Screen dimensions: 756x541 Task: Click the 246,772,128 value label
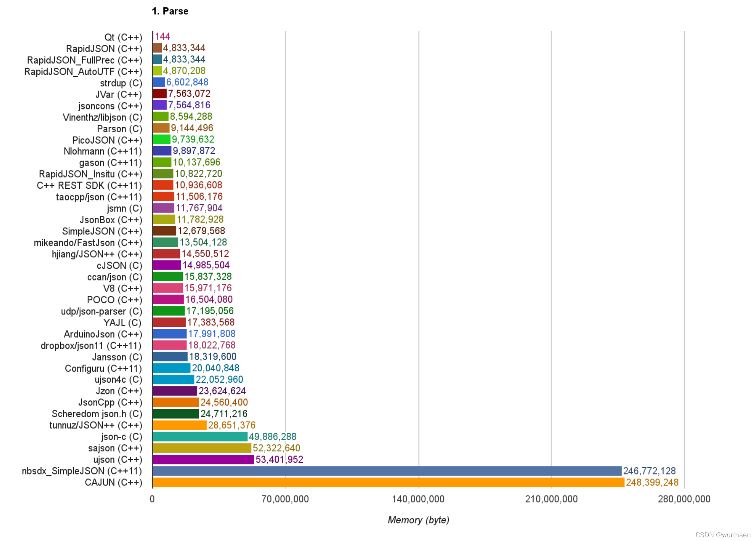click(649, 471)
